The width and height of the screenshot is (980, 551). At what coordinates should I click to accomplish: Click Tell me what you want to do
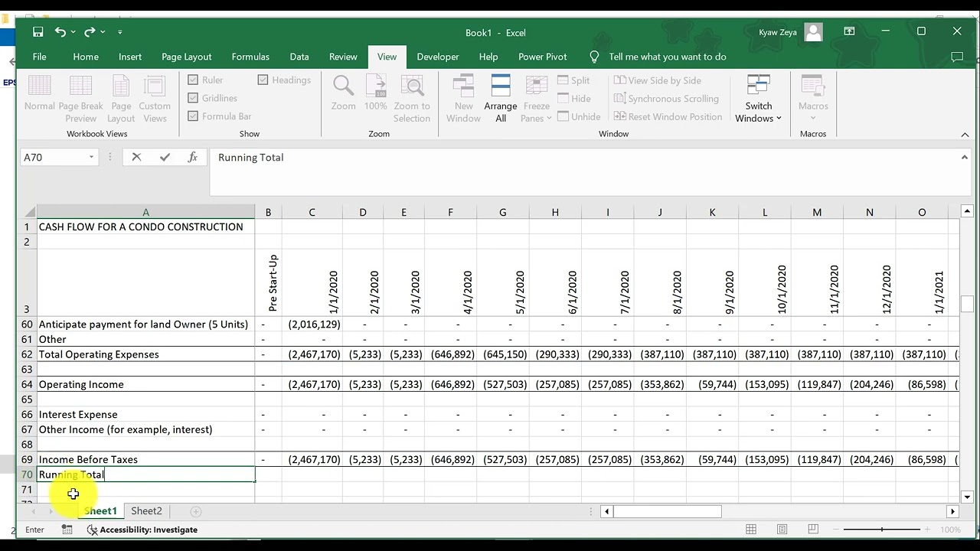[x=668, y=57]
